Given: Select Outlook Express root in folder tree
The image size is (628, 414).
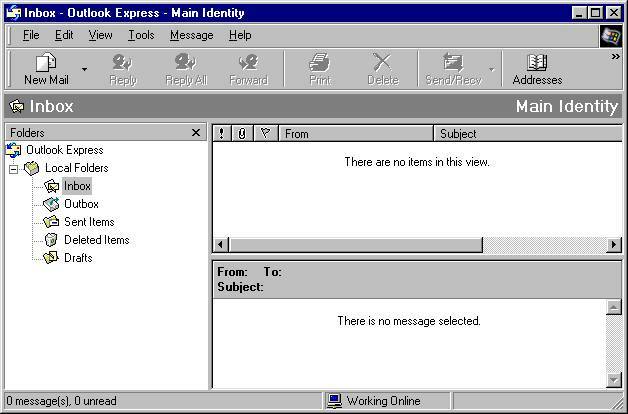Looking at the screenshot, I should point(64,150).
